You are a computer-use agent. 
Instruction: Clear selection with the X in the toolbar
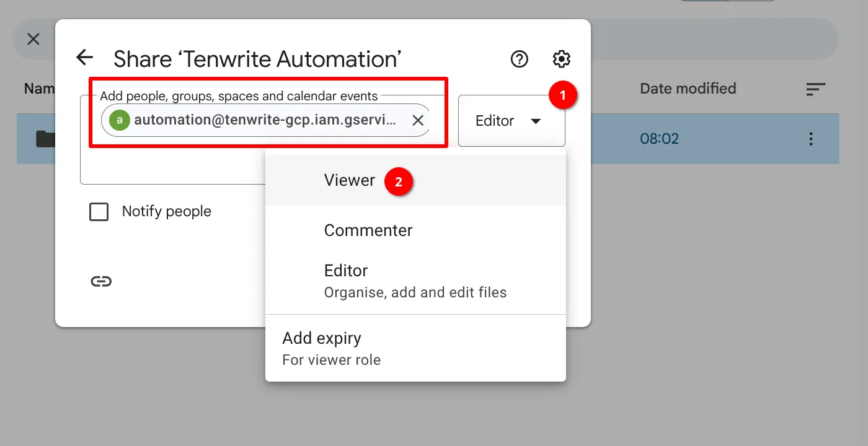pyautogui.click(x=33, y=39)
